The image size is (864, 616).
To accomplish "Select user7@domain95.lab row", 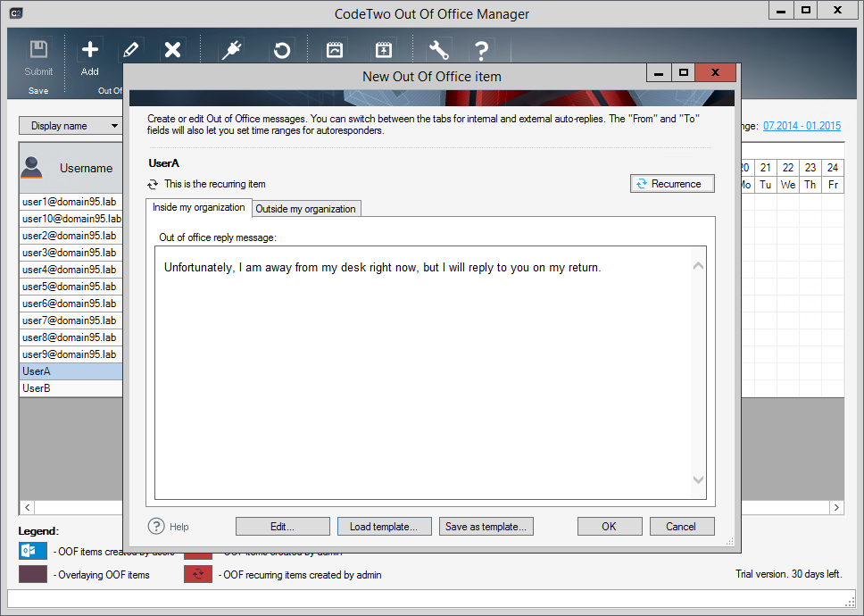I will (x=71, y=320).
